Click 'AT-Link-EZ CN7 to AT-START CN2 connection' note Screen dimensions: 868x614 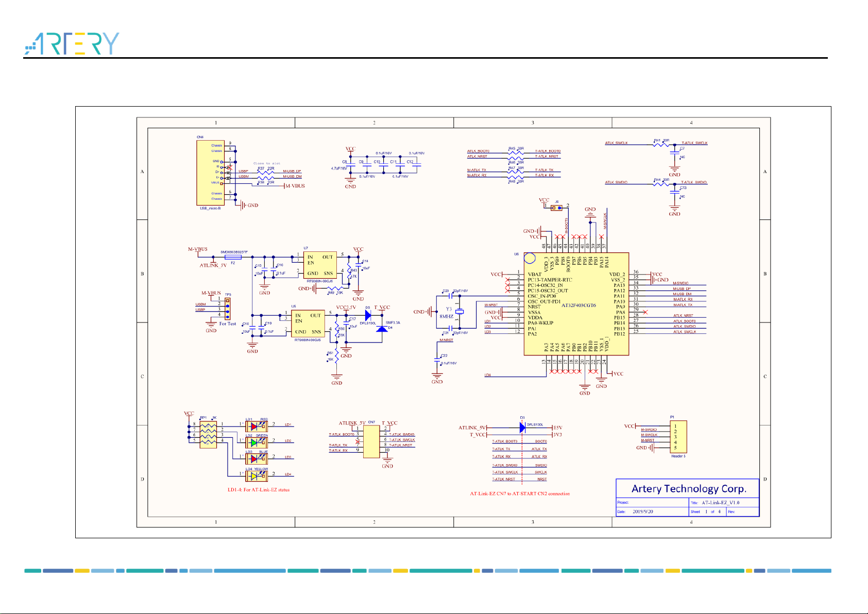[x=520, y=493]
